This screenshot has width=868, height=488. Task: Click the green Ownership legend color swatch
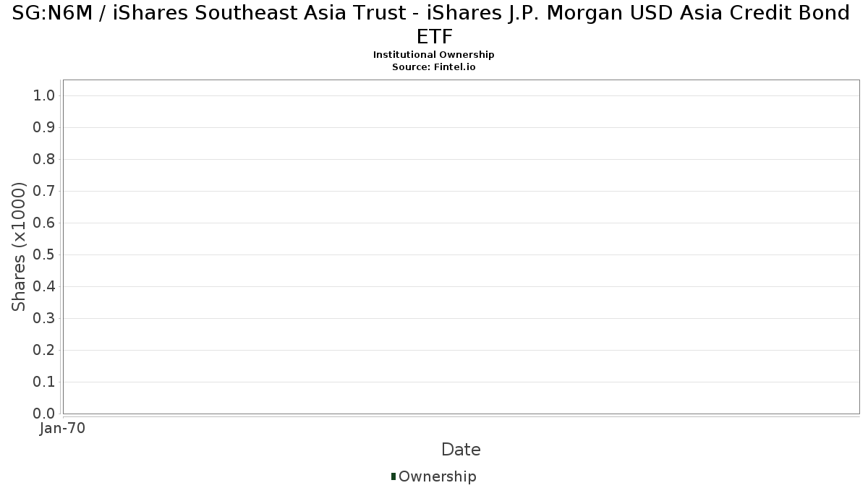[393, 476]
